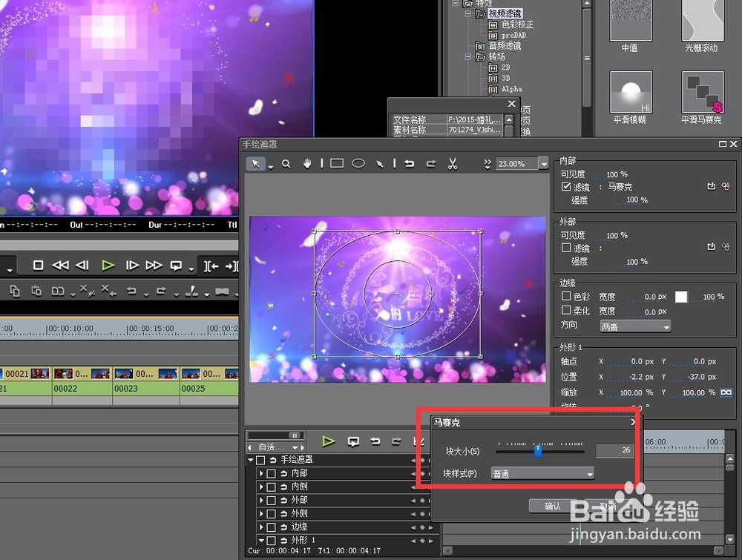
Task: Select the 中值 effect thumbnail
Action: click(631, 20)
